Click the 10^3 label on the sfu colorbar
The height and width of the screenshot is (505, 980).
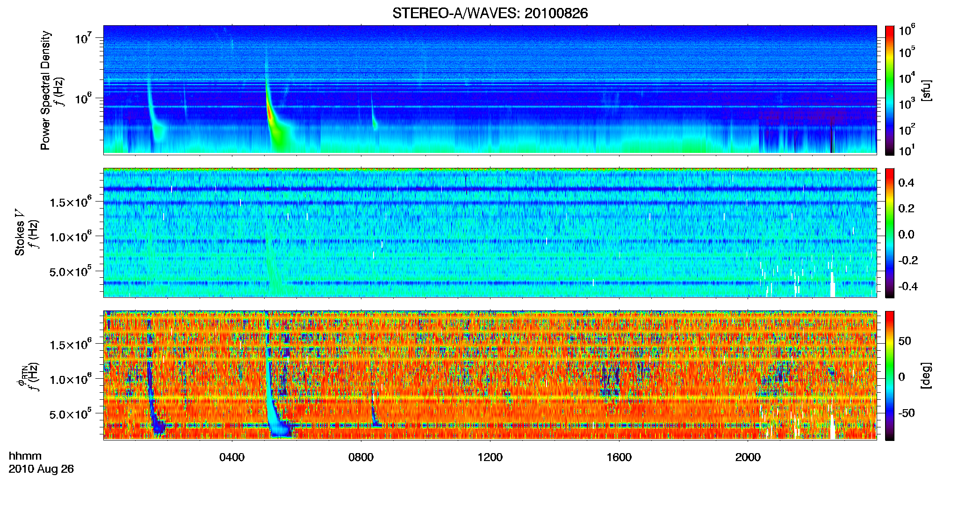tap(907, 104)
